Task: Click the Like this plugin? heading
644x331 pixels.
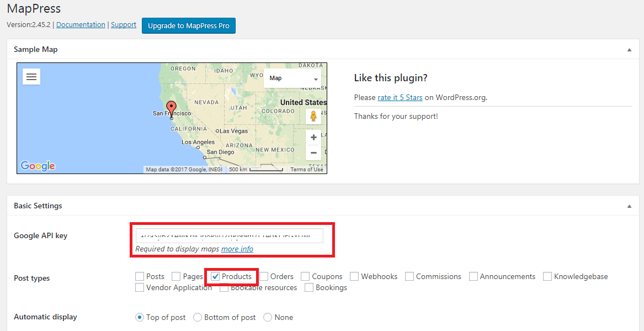Action: click(x=391, y=78)
